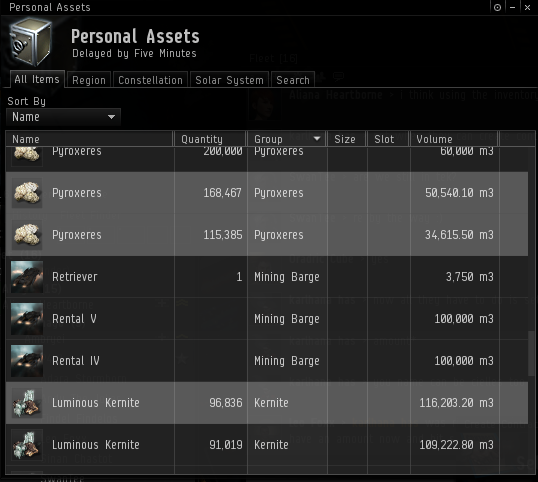Image resolution: width=538 pixels, height=482 pixels.
Task: Click the 96,836 Luminous Kernite ore icon
Action: pos(27,403)
